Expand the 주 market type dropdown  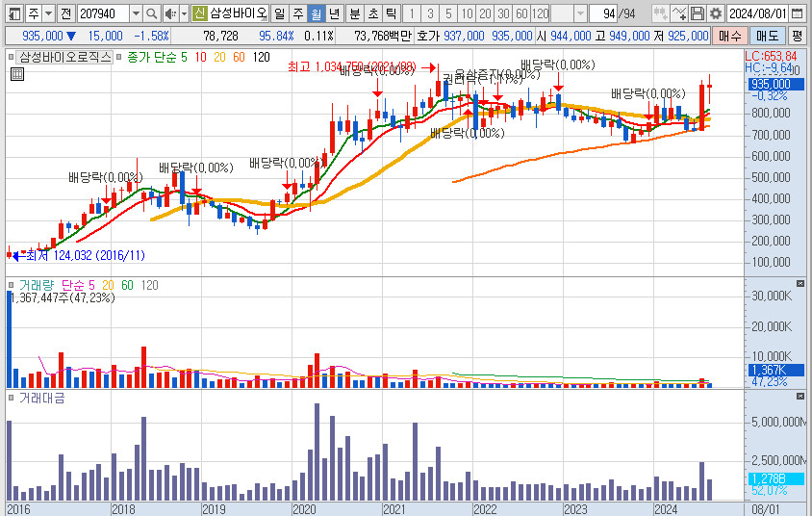[x=48, y=13]
